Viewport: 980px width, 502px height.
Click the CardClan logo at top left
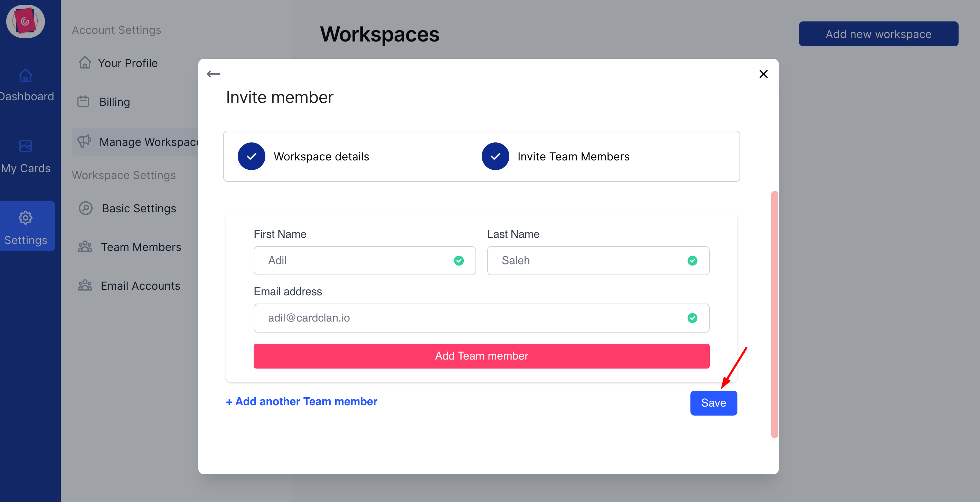coord(25,21)
